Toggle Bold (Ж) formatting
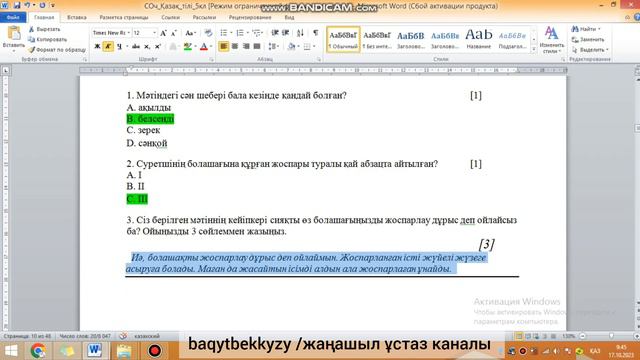 [97, 47]
